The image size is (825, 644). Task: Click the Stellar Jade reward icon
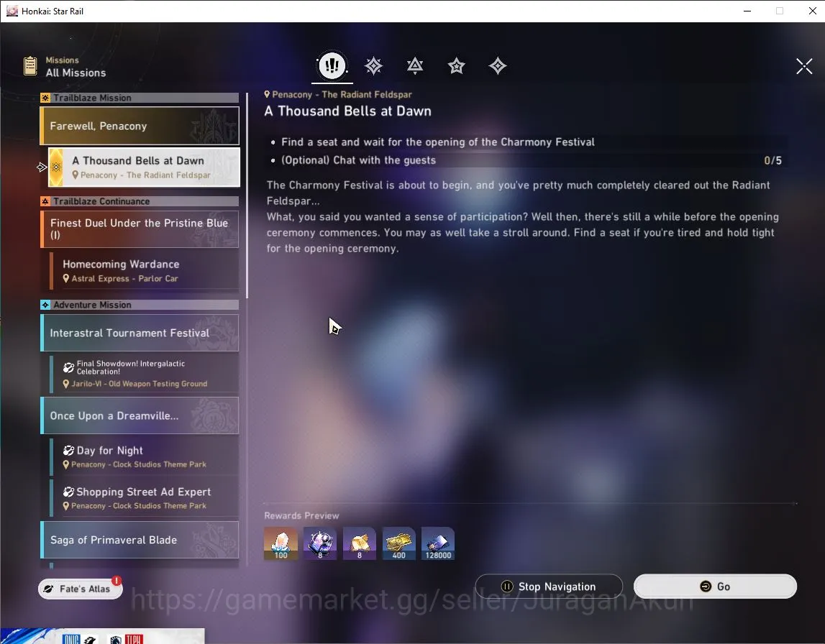pyautogui.click(x=281, y=543)
